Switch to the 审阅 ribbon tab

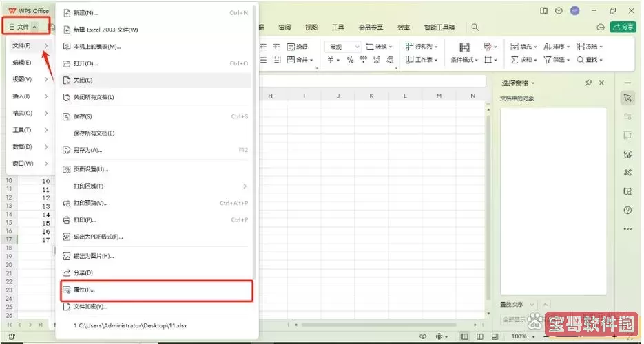coord(284,28)
